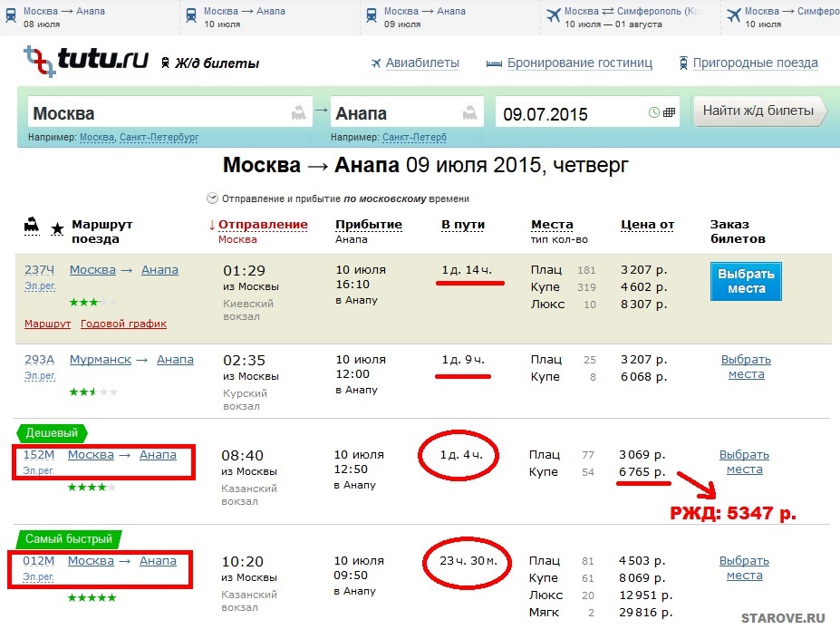
Task: Sort by Прибытие column
Action: (x=369, y=225)
